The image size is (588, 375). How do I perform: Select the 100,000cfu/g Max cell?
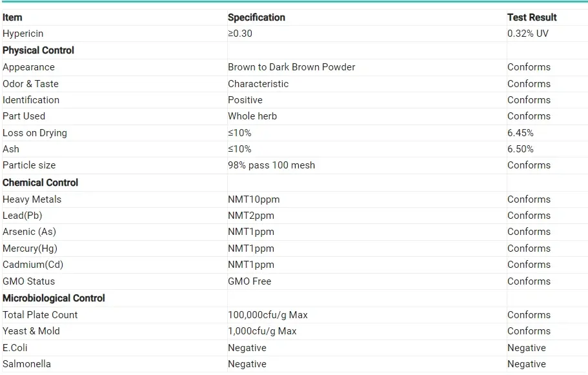(x=267, y=315)
